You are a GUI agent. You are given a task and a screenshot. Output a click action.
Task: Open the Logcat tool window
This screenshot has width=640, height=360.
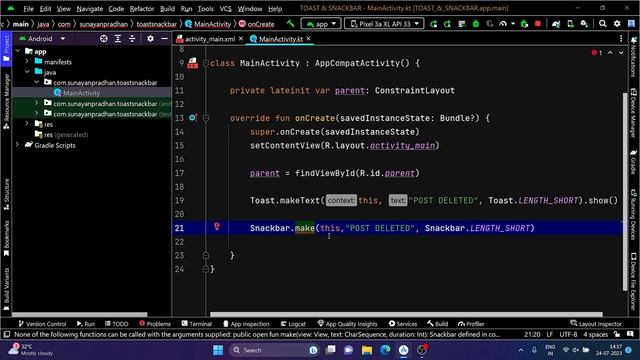(293, 324)
